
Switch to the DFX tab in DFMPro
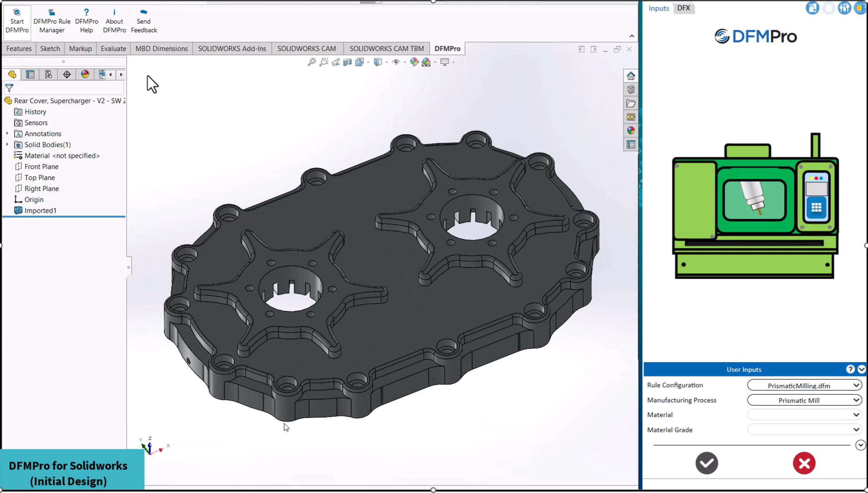(x=683, y=8)
